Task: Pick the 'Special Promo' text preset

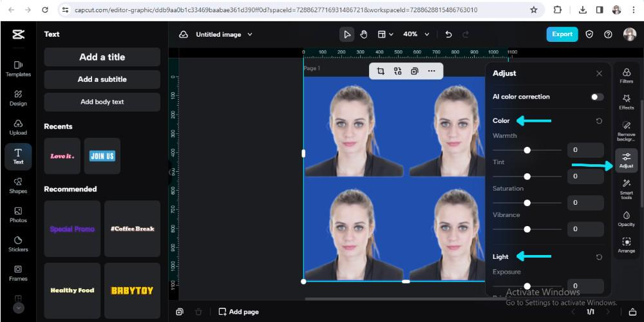Action: 72,229
